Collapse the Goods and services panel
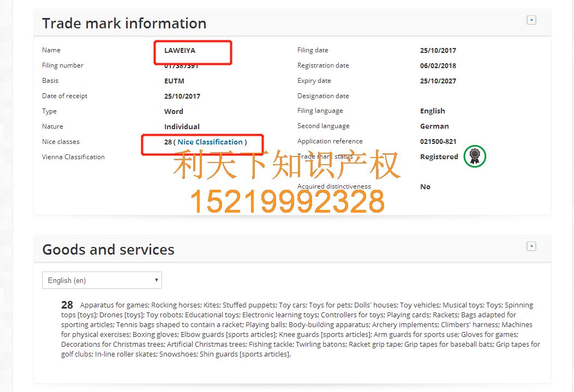 pyautogui.click(x=531, y=246)
